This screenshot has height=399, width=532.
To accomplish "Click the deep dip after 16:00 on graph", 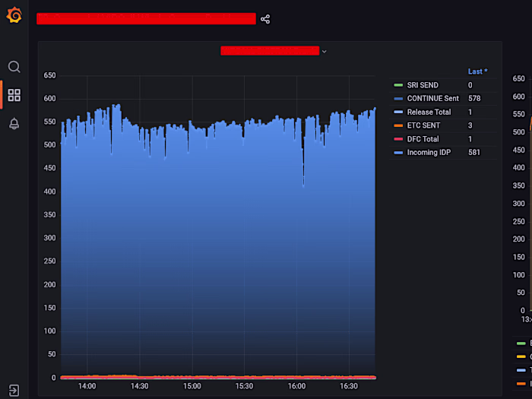I will 303,185.
